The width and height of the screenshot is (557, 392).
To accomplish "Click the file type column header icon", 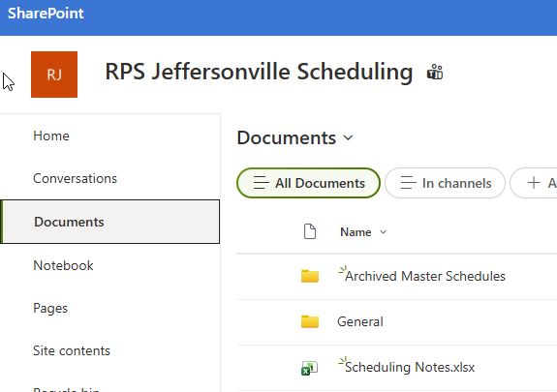I will 310,231.
